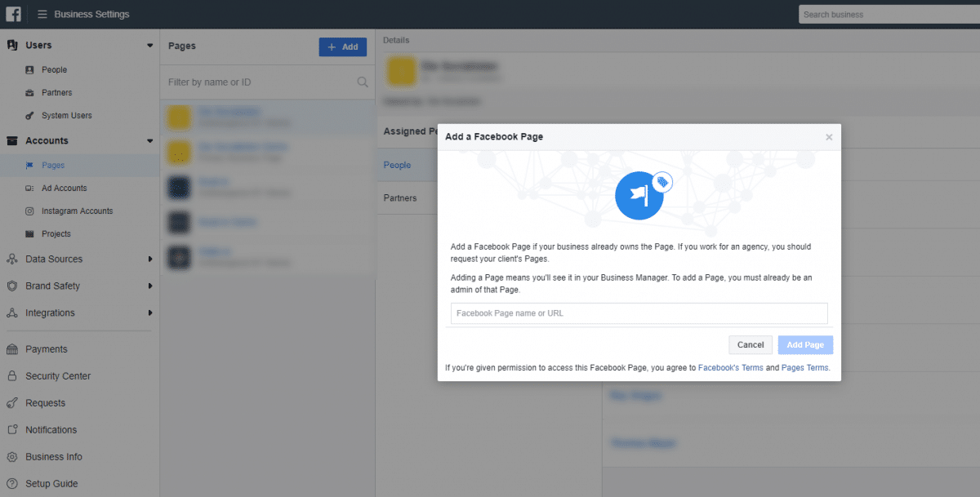
Task: Click the Business Info gear icon
Action: click(x=11, y=457)
